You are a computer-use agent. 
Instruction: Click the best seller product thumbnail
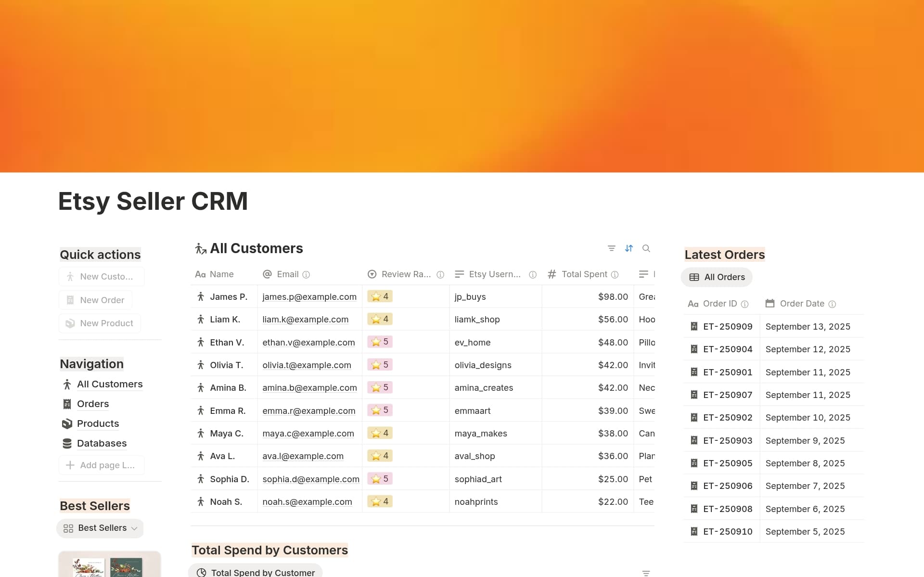point(110,568)
